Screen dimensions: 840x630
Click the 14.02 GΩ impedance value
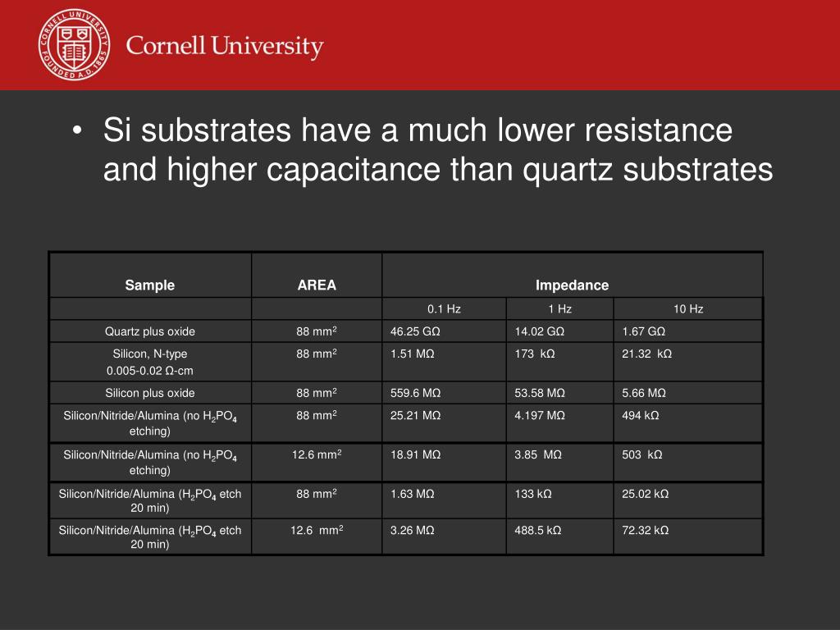tap(540, 331)
